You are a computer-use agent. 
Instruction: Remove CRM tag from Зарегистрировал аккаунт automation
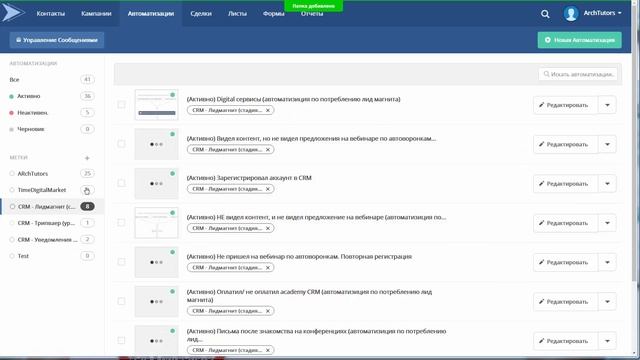[x=268, y=189]
